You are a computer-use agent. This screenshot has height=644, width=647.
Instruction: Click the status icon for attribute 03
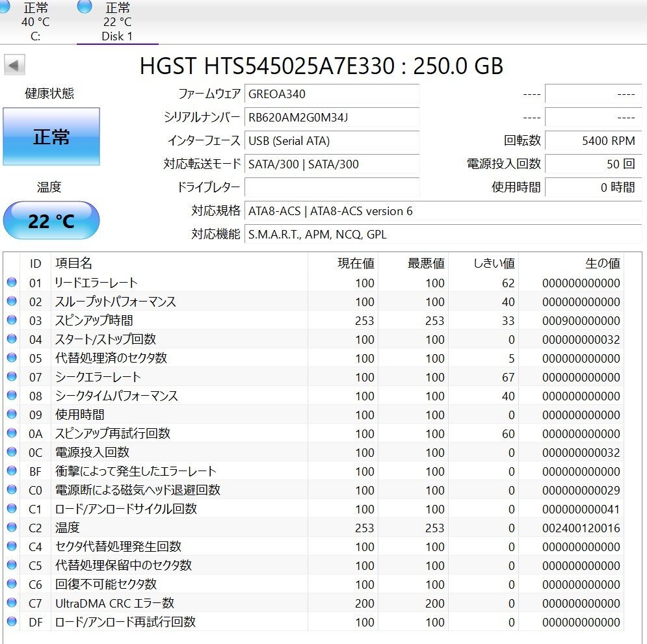tap(12, 320)
